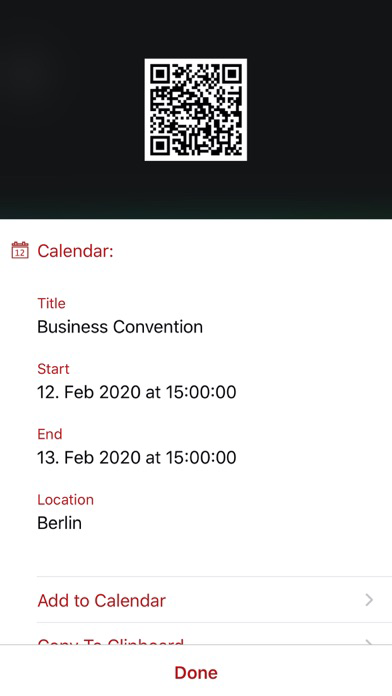Tap the dark camera area below QR code
This screenshot has width=392, height=696.
[x=196, y=190]
